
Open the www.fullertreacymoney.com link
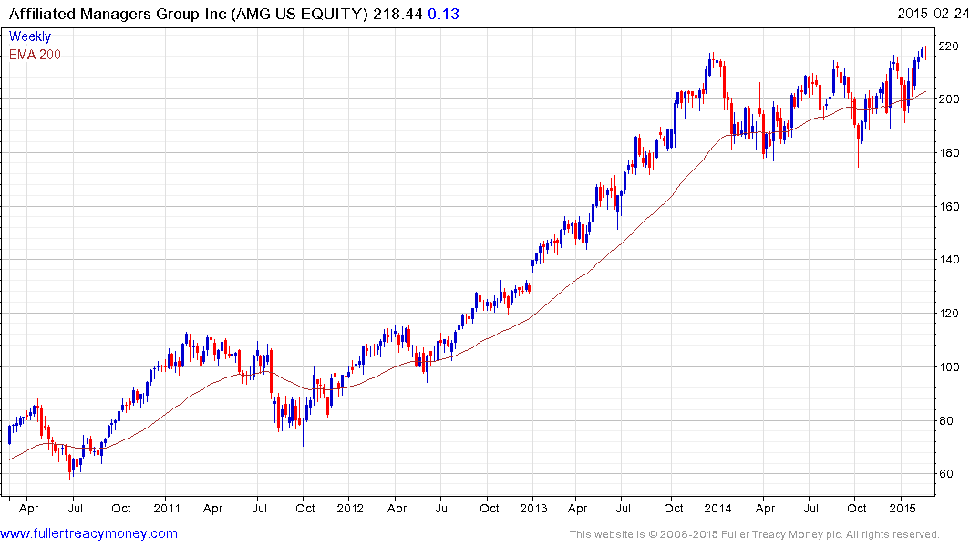[89, 533]
